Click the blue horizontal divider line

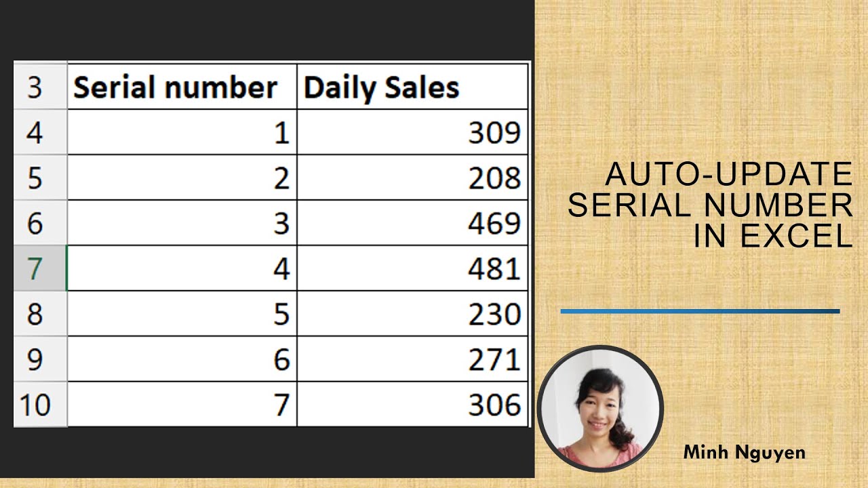[700, 312]
